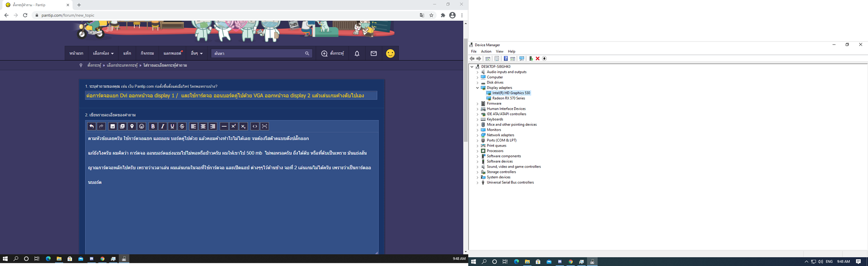Image resolution: width=868 pixels, height=266 pixels.
Task: Center align text in Pantip editor
Action: point(203,126)
